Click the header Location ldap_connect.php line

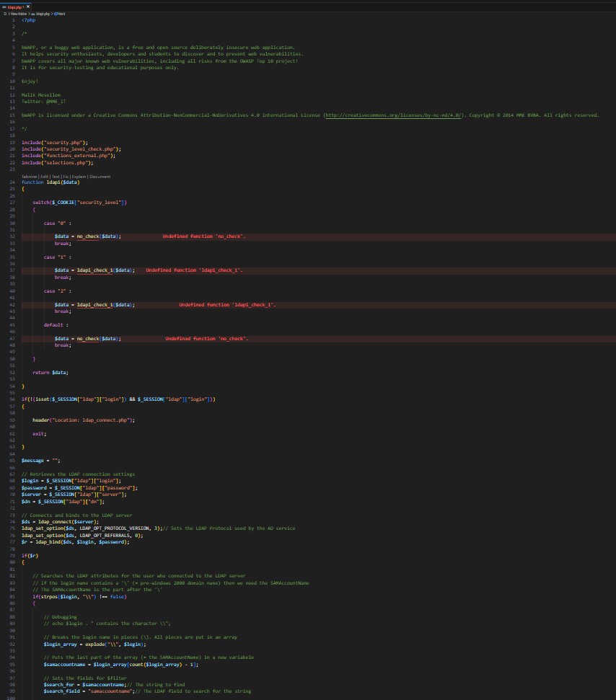[84, 420]
